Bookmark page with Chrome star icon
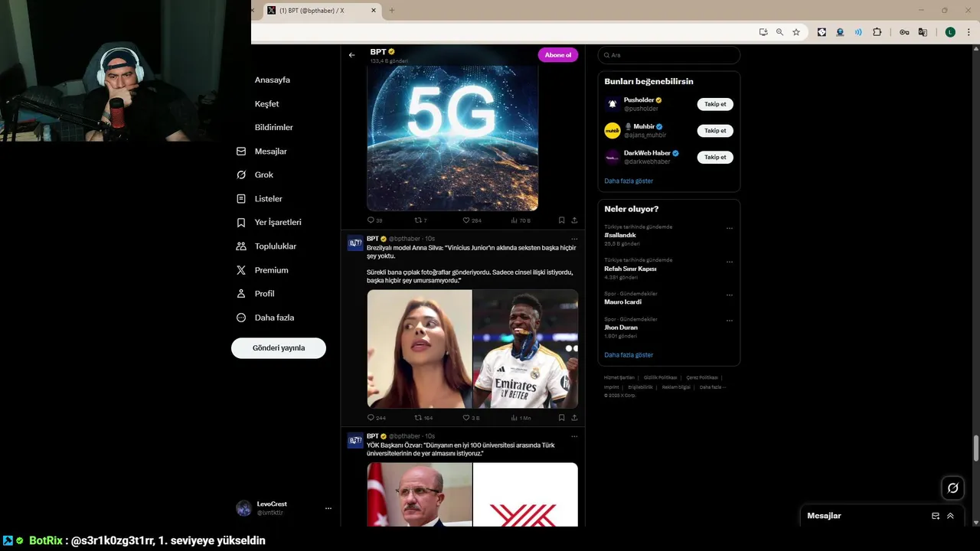Screen dimensions: 980x551 click(x=796, y=32)
